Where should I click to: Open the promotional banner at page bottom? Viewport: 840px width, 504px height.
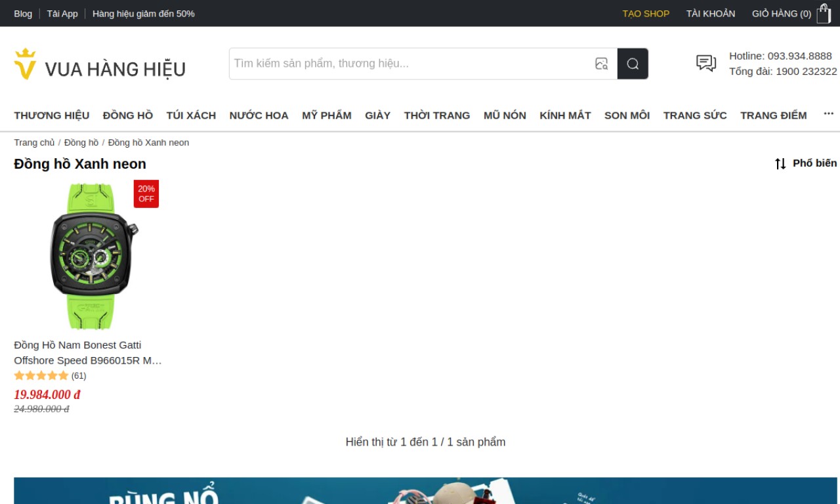pyautogui.click(x=425, y=491)
